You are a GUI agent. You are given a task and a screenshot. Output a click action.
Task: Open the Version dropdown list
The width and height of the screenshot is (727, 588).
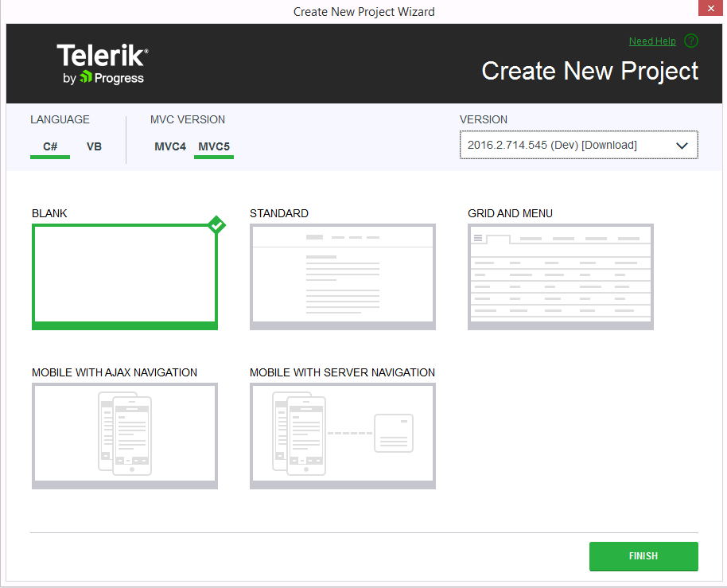coord(578,145)
